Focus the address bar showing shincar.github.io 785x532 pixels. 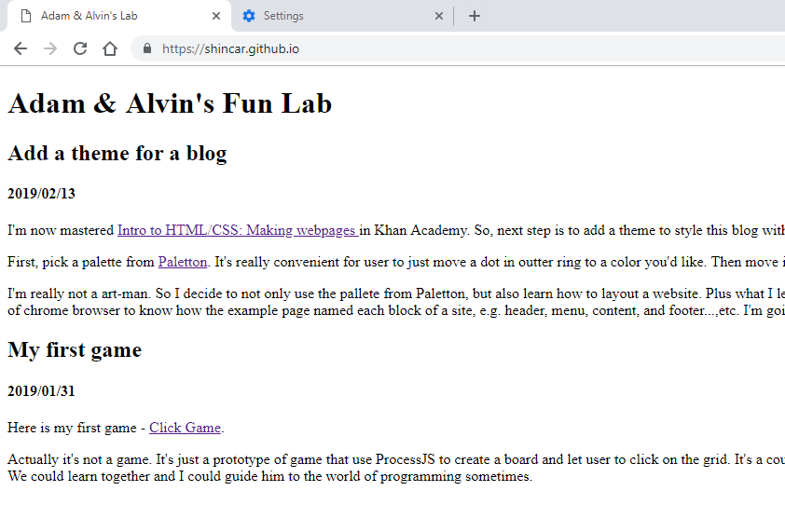(x=373, y=48)
